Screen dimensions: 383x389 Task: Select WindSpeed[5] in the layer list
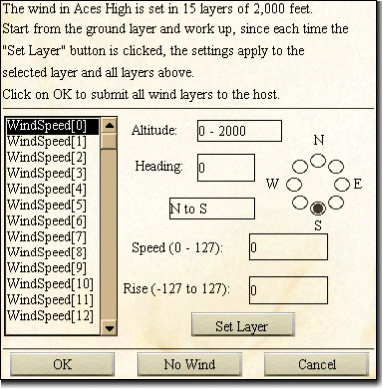point(52,205)
